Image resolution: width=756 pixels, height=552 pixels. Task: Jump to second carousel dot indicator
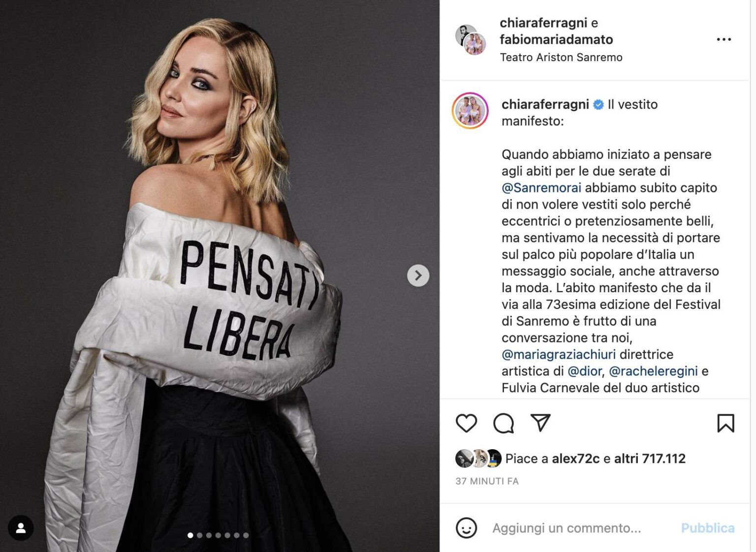[199, 535]
